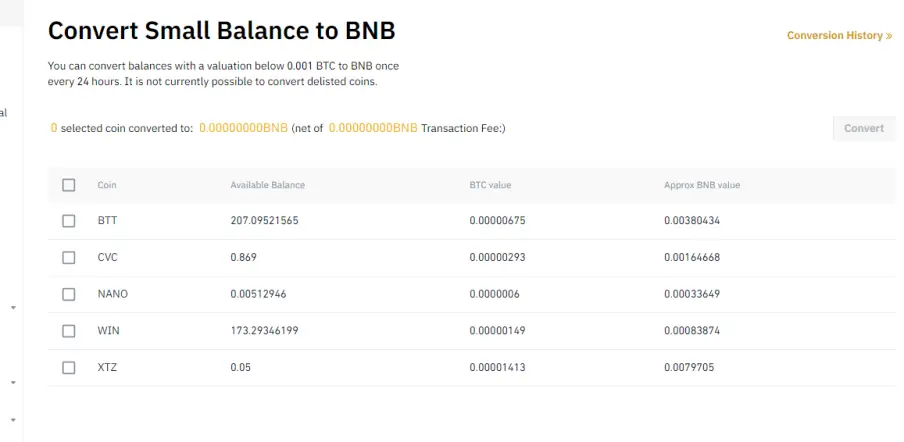The width and height of the screenshot is (904, 442).
Task: Click the Convert button
Action: pos(864,129)
